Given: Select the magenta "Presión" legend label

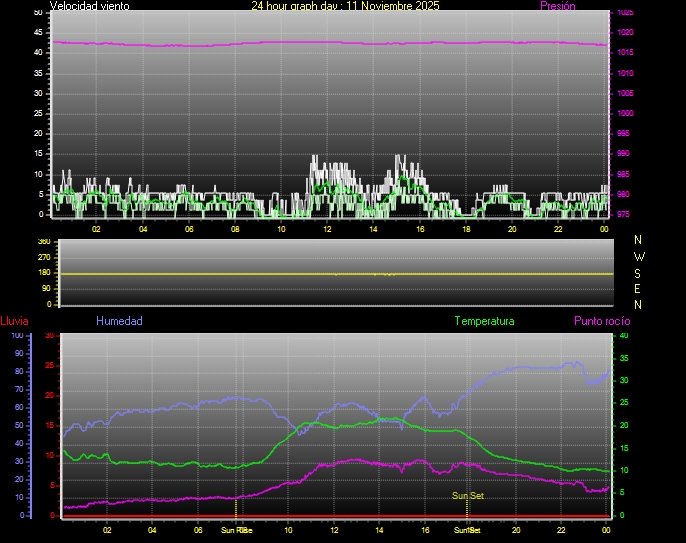Looking at the screenshot, I should [x=557, y=6].
